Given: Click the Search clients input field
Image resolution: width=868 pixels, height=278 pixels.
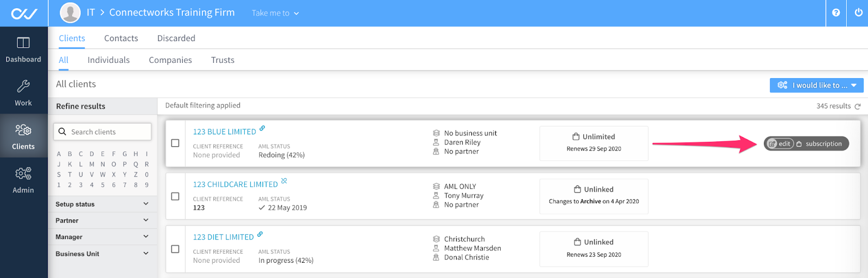Looking at the screenshot, I should tap(103, 132).
